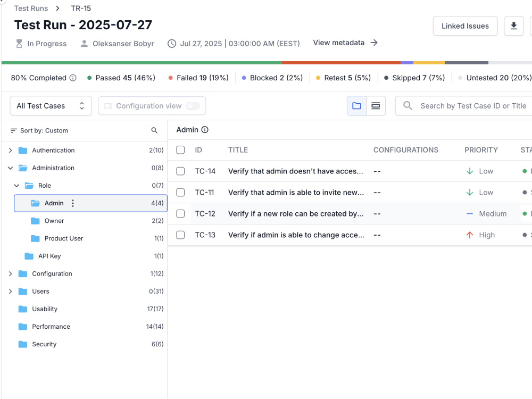532x399 pixels.
Task: Click the TITLE column header
Action: (238, 150)
